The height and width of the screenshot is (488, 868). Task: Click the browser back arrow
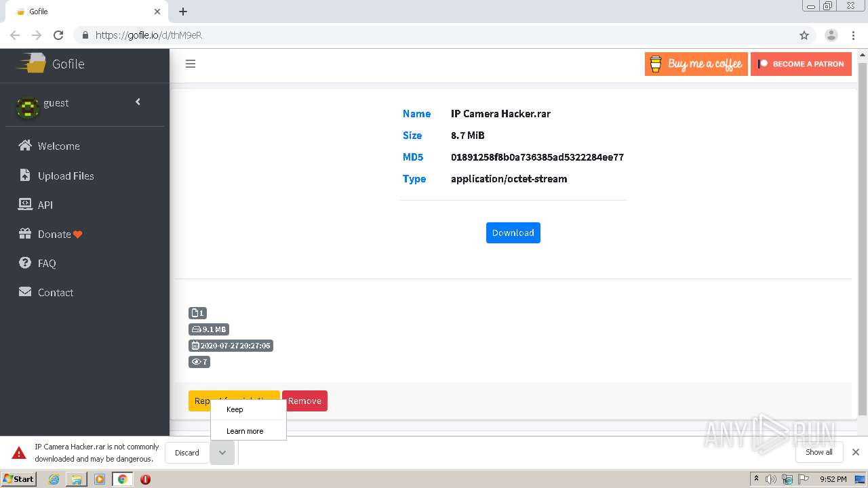(x=15, y=35)
